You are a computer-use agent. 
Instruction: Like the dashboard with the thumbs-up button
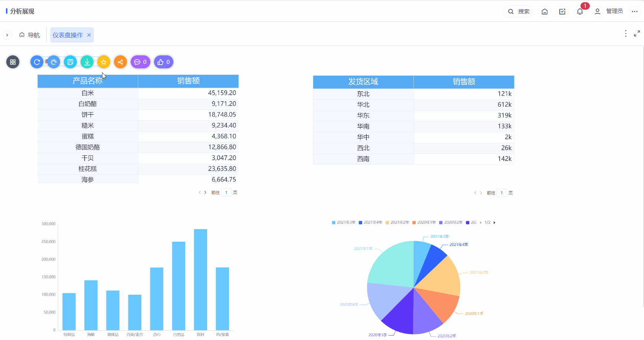coord(164,62)
